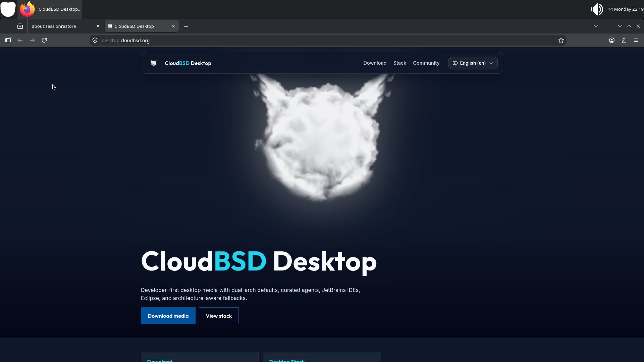
Task: Close the CloudBSD Desktop tab
Action: (173, 26)
